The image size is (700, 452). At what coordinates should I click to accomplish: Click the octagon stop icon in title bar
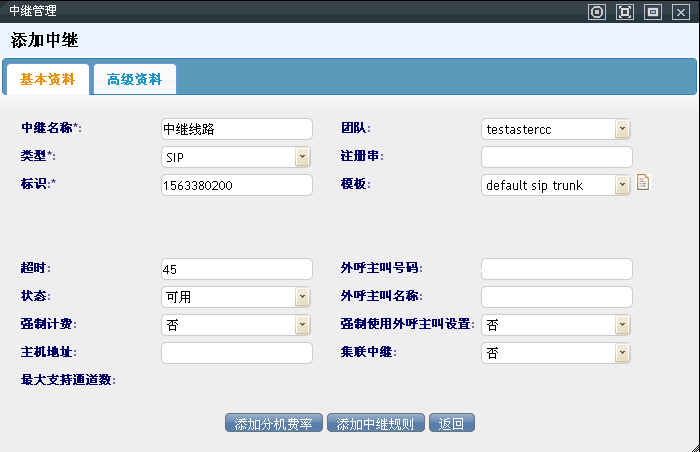(x=597, y=12)
